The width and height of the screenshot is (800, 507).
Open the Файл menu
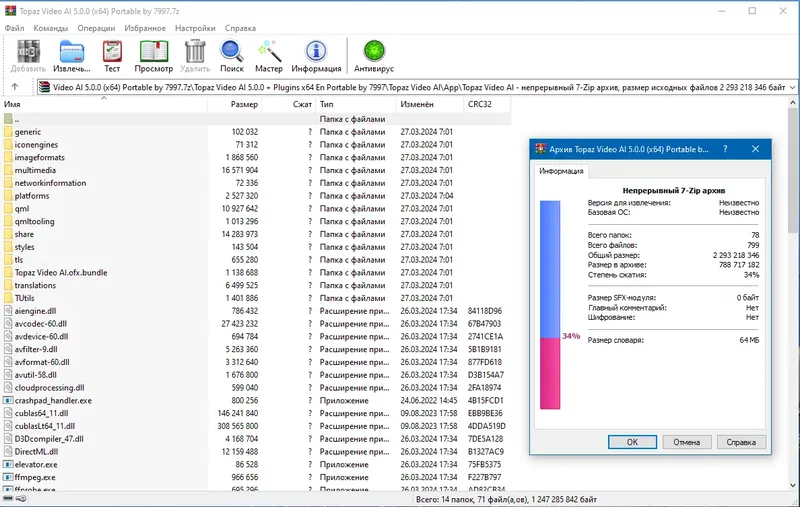point(14,28)
